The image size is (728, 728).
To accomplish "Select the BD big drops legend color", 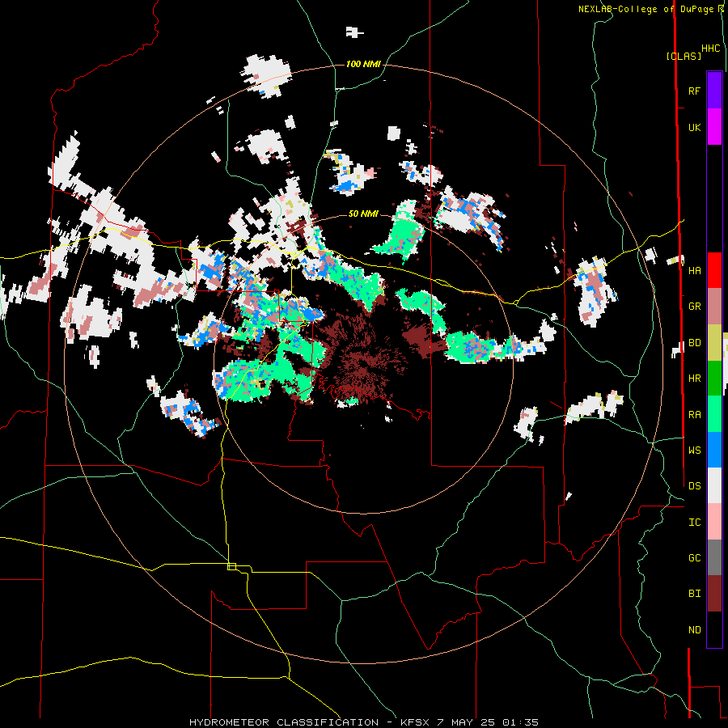I will click(714, 343).
